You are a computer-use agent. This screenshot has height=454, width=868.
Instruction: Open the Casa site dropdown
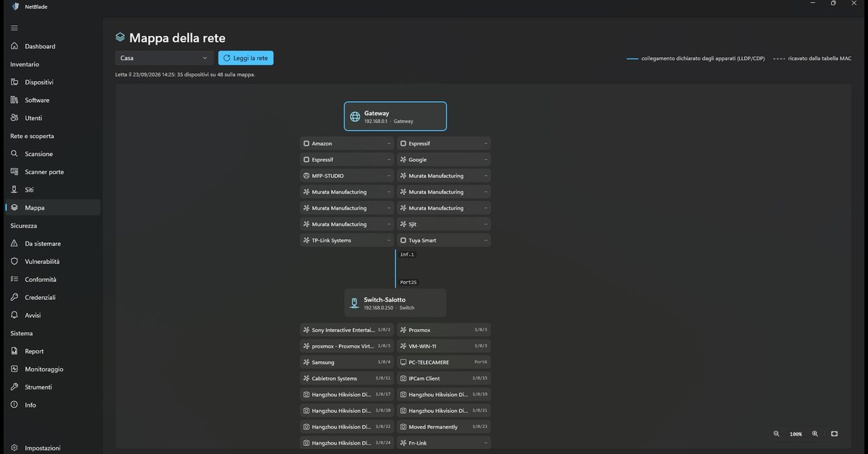pos(164,58)
